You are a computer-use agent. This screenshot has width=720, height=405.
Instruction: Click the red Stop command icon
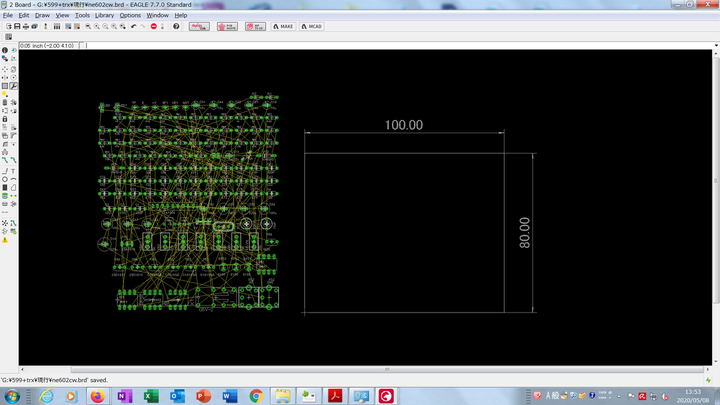click(x=154, y=26)
